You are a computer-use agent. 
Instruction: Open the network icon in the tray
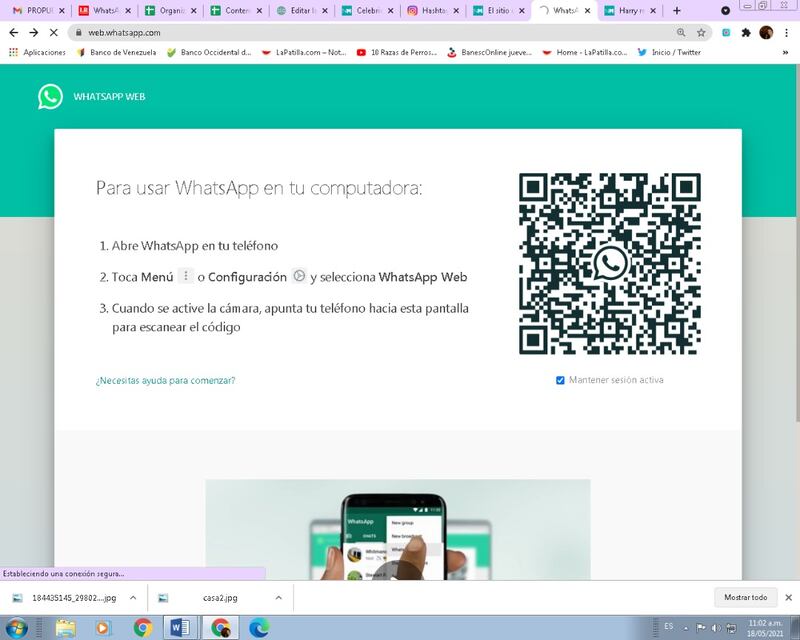click(731, 628)
